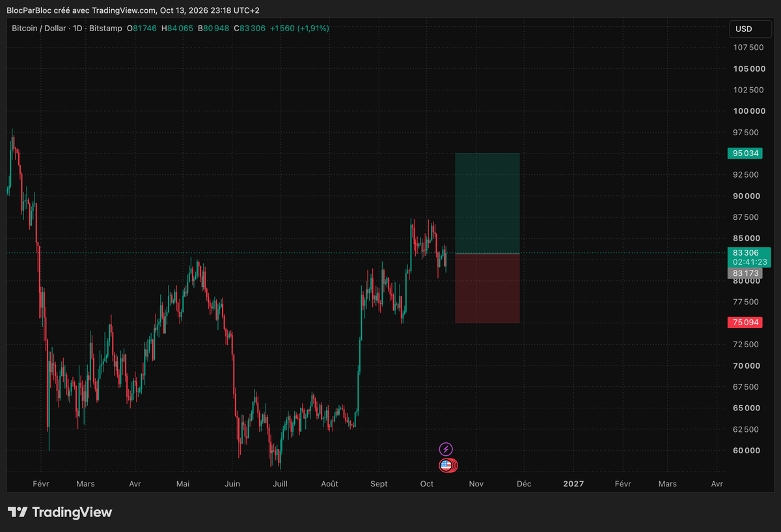The width and height of the screenshot is (781, 532).
Task: Click the Août label on time axis
Action: tap(330, 484)
